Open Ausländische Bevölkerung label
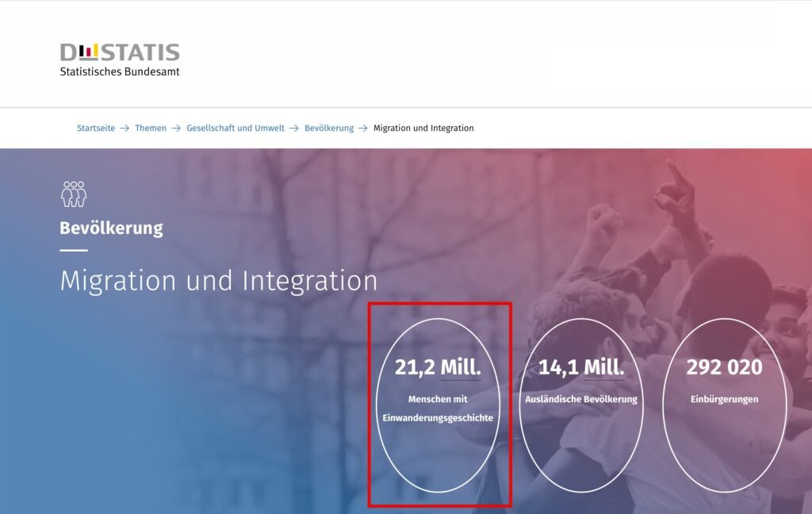This screenshot has width=812, height=514. coord(581,399)
